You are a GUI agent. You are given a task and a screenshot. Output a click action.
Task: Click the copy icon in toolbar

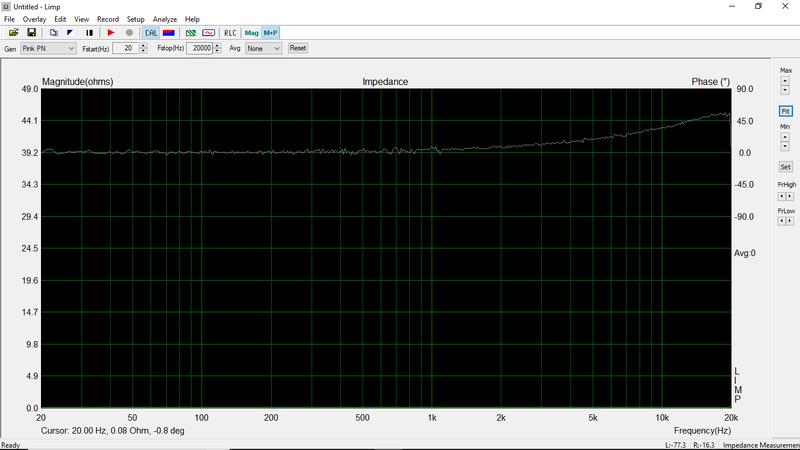(x=53, y=33)
